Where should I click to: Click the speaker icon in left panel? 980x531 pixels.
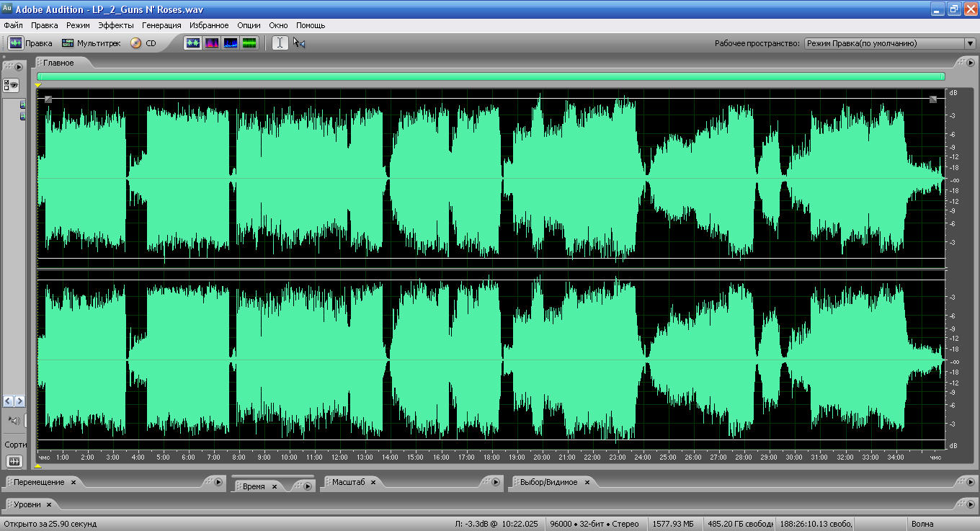coord(14,420)
